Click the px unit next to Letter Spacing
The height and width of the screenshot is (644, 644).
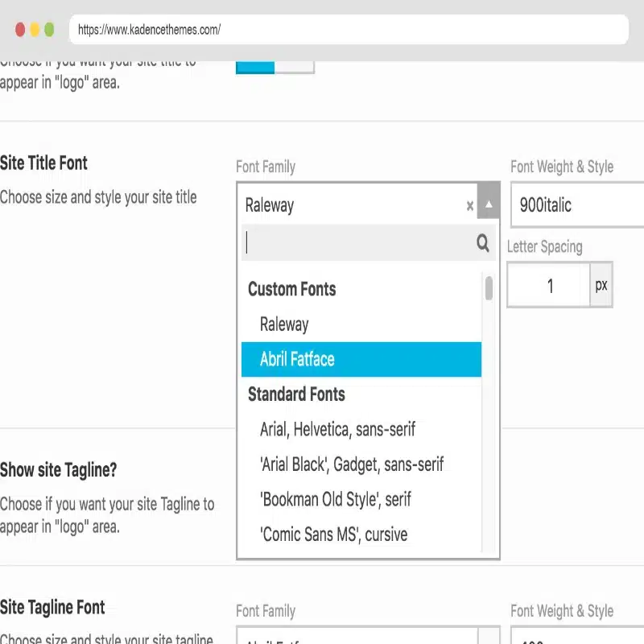[x=601, y=286]
